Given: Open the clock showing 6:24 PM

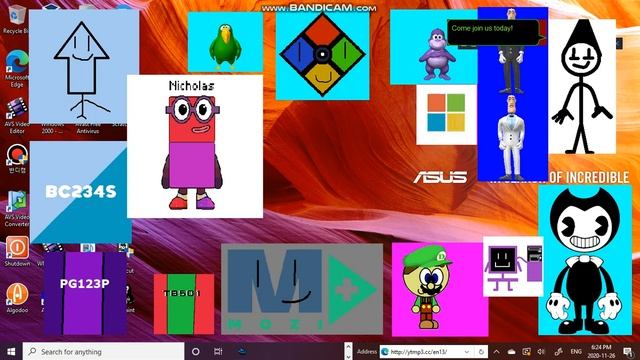Looking at the screenshot, I should click(602, 351).
